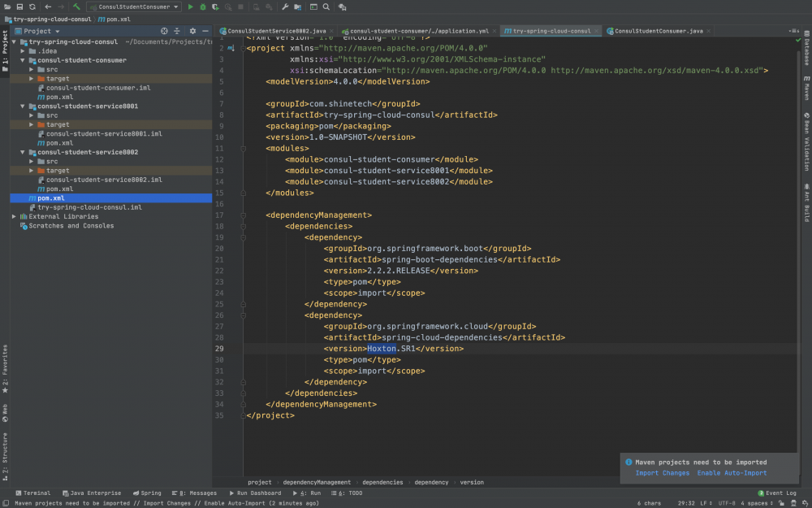Expand the External Libraries node
This screenshot has width=812, height=508.
pyautogui.click(x=13, y=216)
